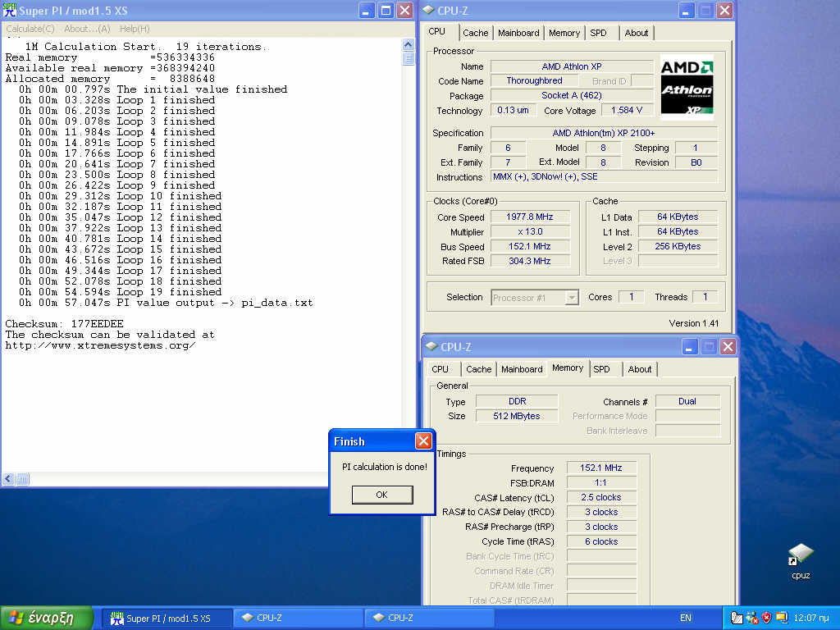Click the EN language indicator
Screen dimensions: 840x630
(x=685, y=618)
